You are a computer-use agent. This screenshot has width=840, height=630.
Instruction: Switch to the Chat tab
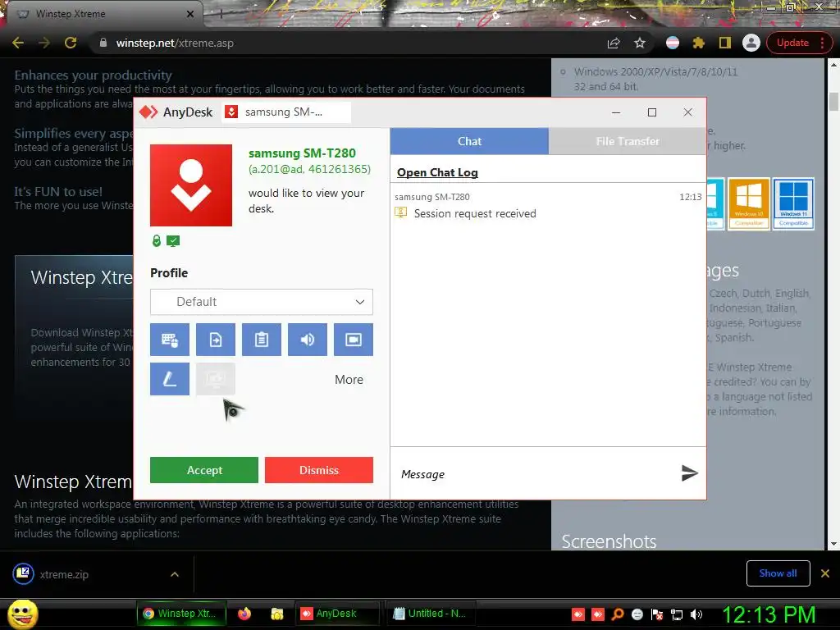469,141
